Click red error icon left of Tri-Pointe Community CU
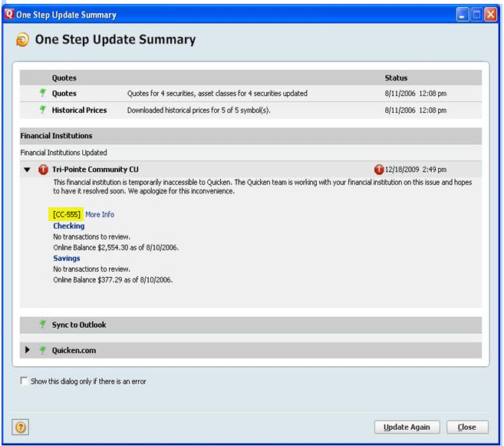 pos(43,170)
